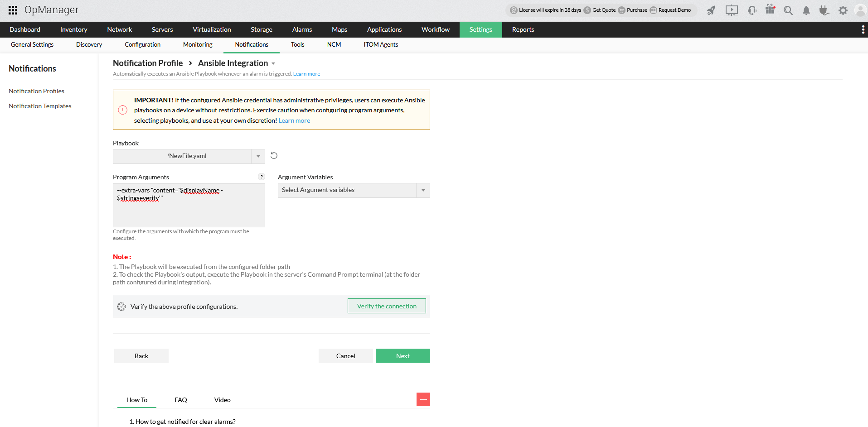The width and height of the screenshot is (868, 427).
Task: Click the Purchase link
Action: click(637, 10)
